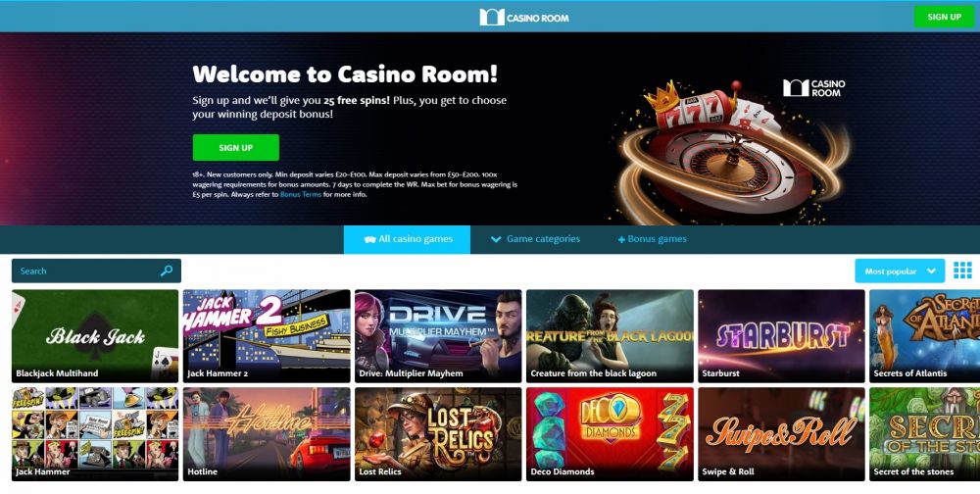Open the Most popular sort dropdown
This screenshot has height=494, width=980.
point(900,271)
